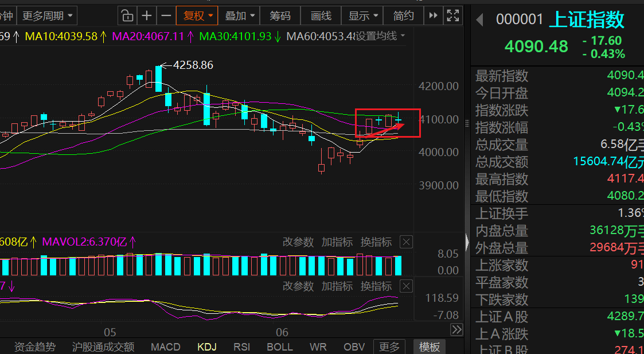Zoom out chart with minus icon

(166, 16)
